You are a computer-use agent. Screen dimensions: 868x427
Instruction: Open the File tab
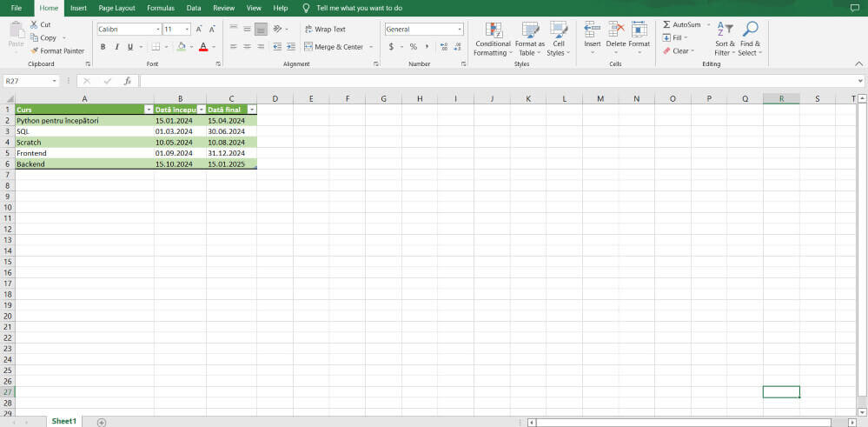(x=17, y=9)
